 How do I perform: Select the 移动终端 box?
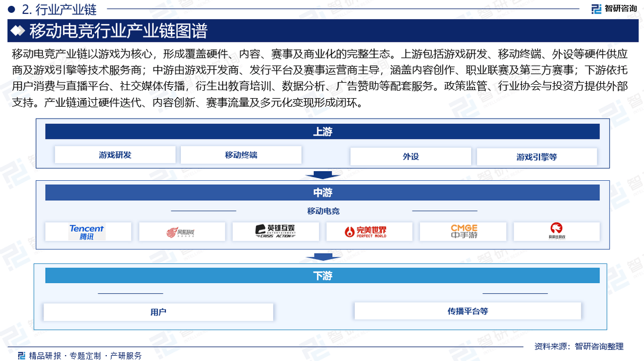click(x=241, y=155)
